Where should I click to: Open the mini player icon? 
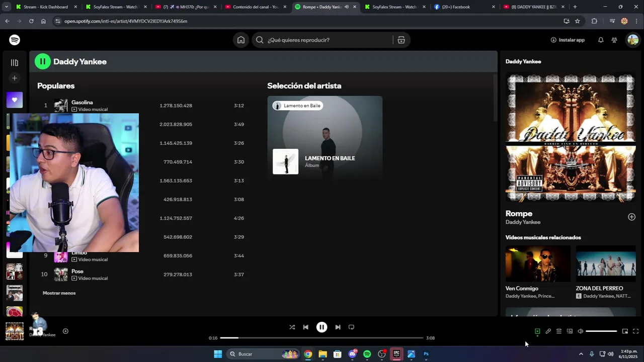625,331
